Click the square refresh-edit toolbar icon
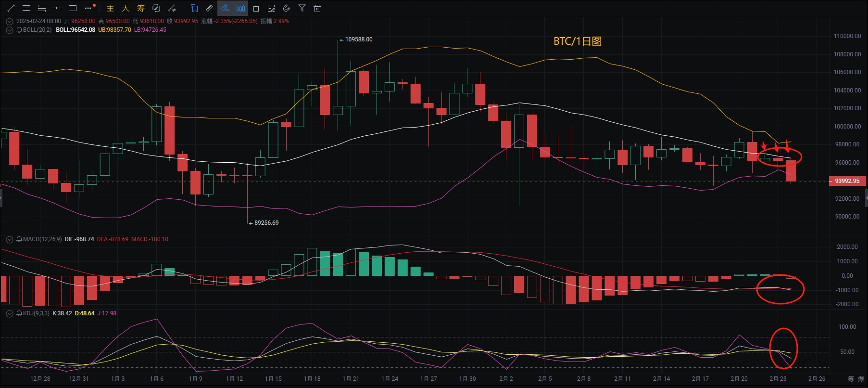 (156, 8)
